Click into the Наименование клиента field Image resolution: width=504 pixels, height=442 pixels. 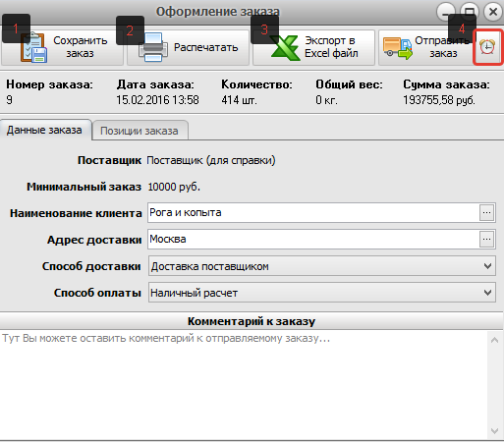click(x=313, y=213)
